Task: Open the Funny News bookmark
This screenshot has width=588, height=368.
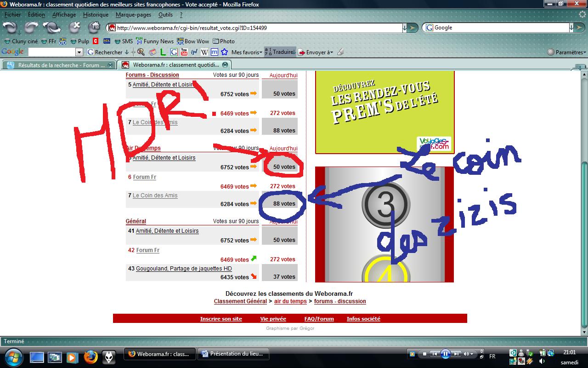Action: [155, 41]
